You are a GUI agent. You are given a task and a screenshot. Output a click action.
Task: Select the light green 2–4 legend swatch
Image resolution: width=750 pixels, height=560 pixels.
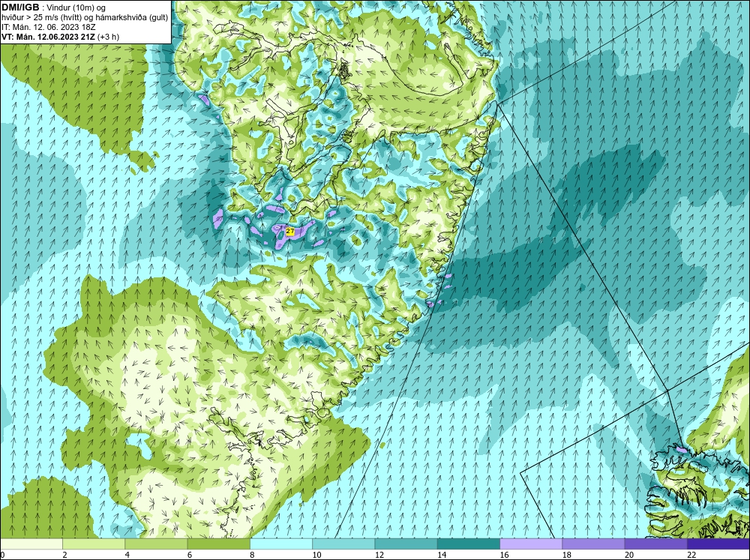tap(94, 544)
